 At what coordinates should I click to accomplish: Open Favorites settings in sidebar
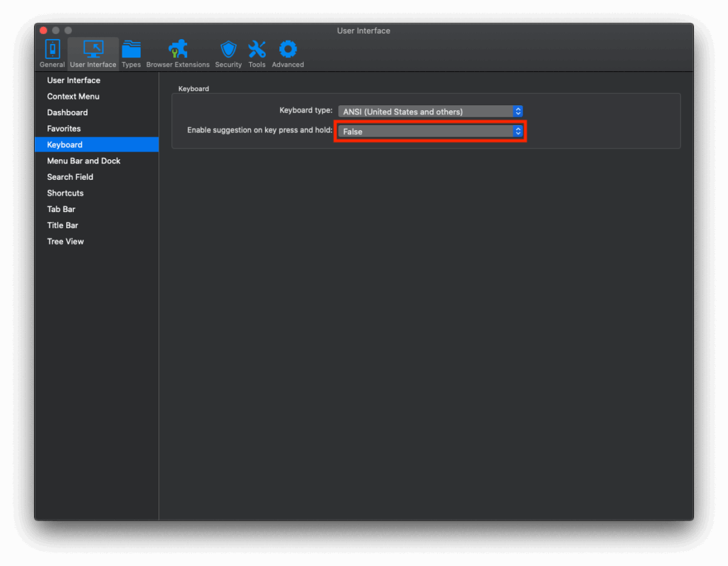pyautogui.click(x=64, y=129)
